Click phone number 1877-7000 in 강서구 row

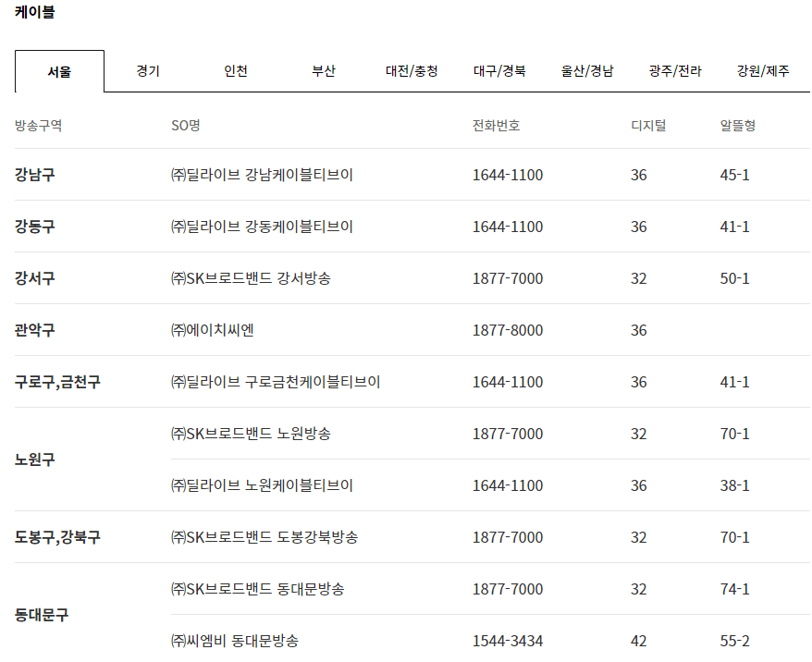click(x=508, y=278)
